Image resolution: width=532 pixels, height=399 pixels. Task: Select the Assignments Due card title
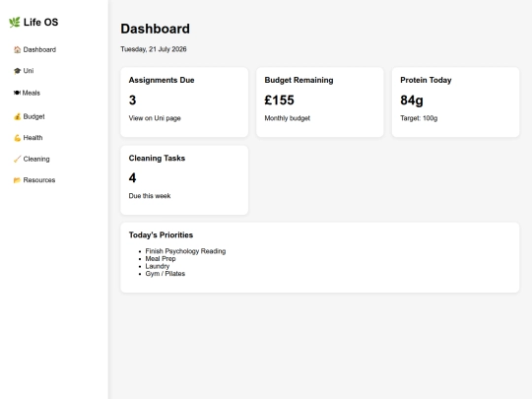click(162, 80)
